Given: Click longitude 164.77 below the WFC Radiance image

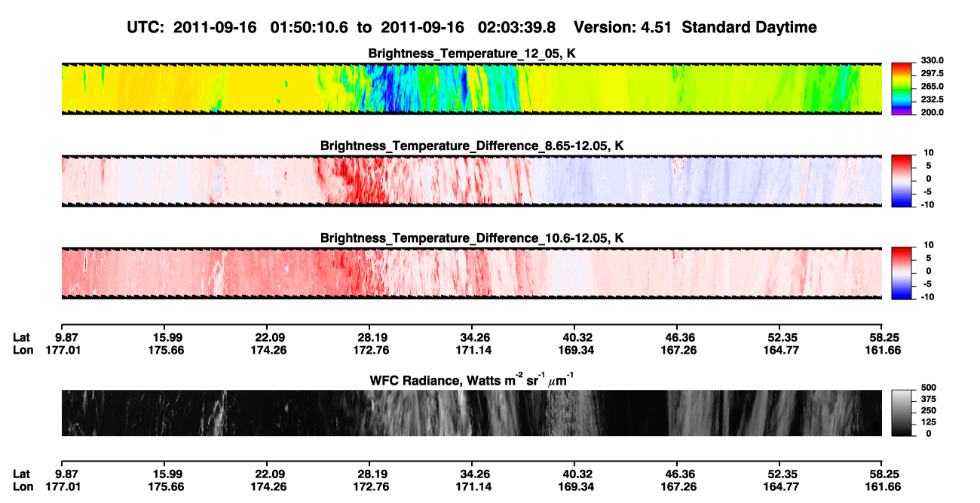Looking at the screenshot, I should (782, 487).
